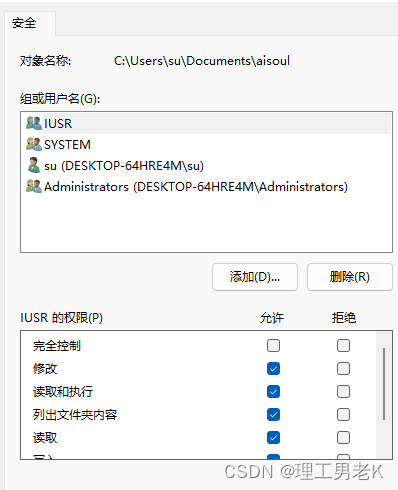This screenshot has width=398, height=490.
Task: Click the 添加(D)... button
Action: point(255,277)
